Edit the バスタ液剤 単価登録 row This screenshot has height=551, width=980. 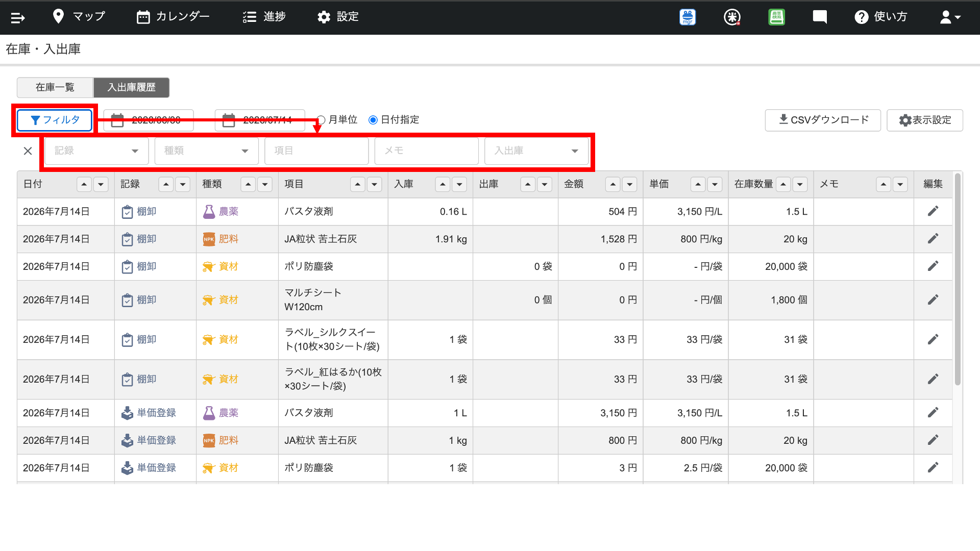933,413
